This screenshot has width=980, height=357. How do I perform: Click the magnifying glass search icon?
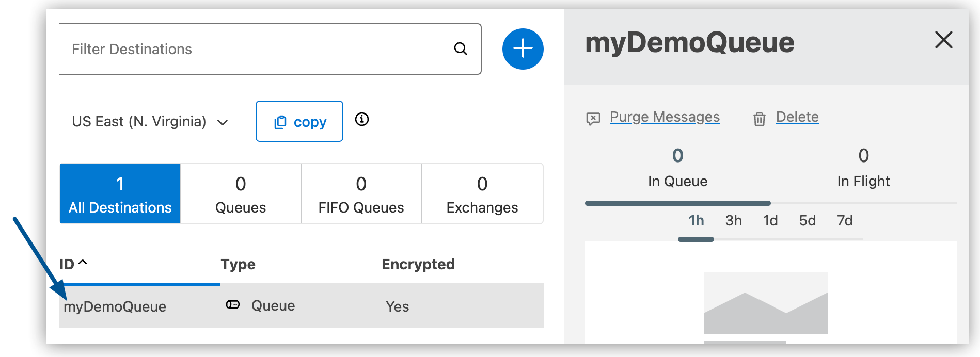point(461,49)
